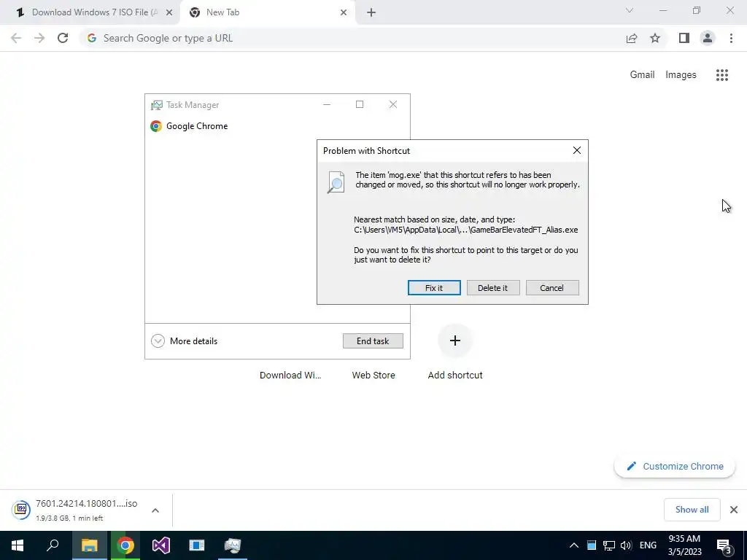Screen dimensions: 747x560
Task: Share this page using the share icon
Action: tap(632, 38)
